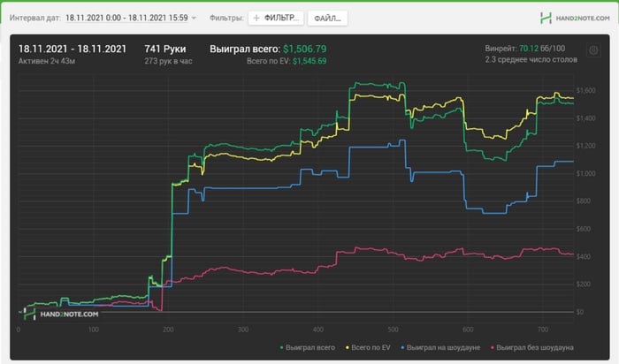Click the 'Выиграл всего' legend label

pyautogui.click(x=310, y=348)
